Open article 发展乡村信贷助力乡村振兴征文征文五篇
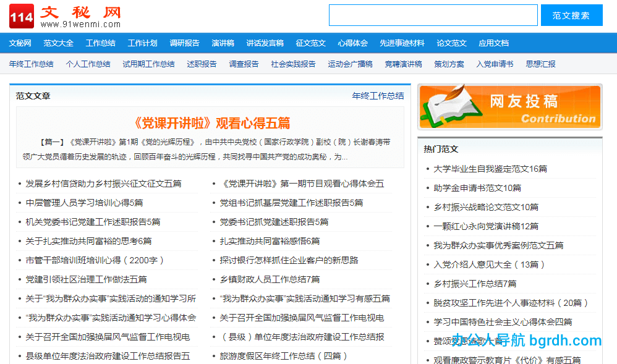 click(103, 184)
